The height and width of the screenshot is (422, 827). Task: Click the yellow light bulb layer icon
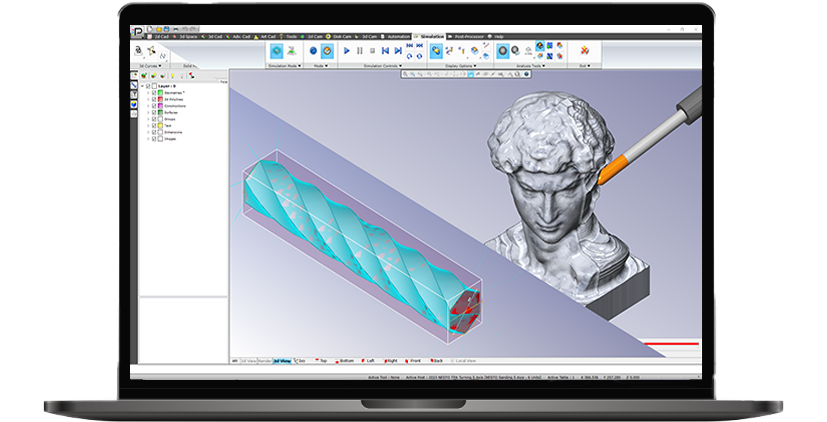172,76
